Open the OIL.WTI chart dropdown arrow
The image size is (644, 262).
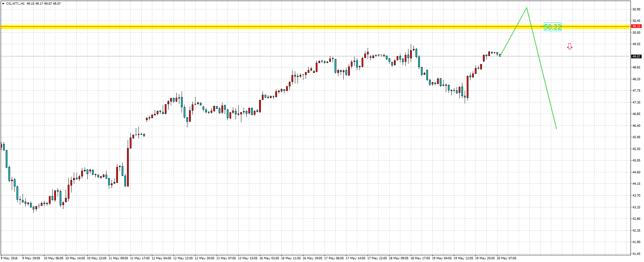coord(3,3)
